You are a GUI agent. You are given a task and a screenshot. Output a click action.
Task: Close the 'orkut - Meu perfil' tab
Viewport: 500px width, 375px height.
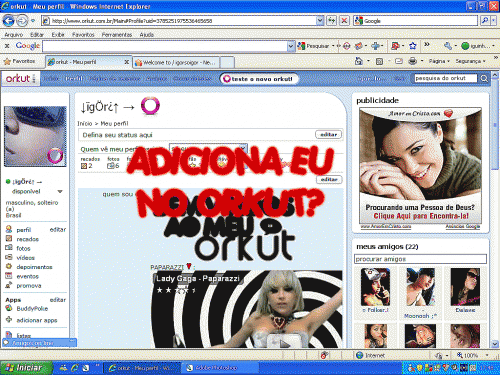(x=127, y=62)
